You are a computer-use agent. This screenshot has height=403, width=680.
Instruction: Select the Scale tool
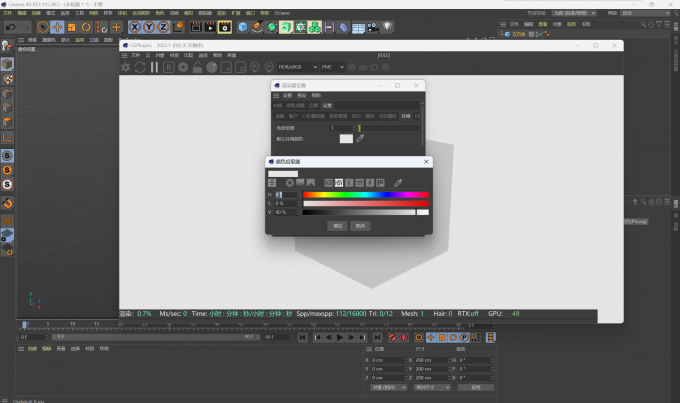[72, 27]
